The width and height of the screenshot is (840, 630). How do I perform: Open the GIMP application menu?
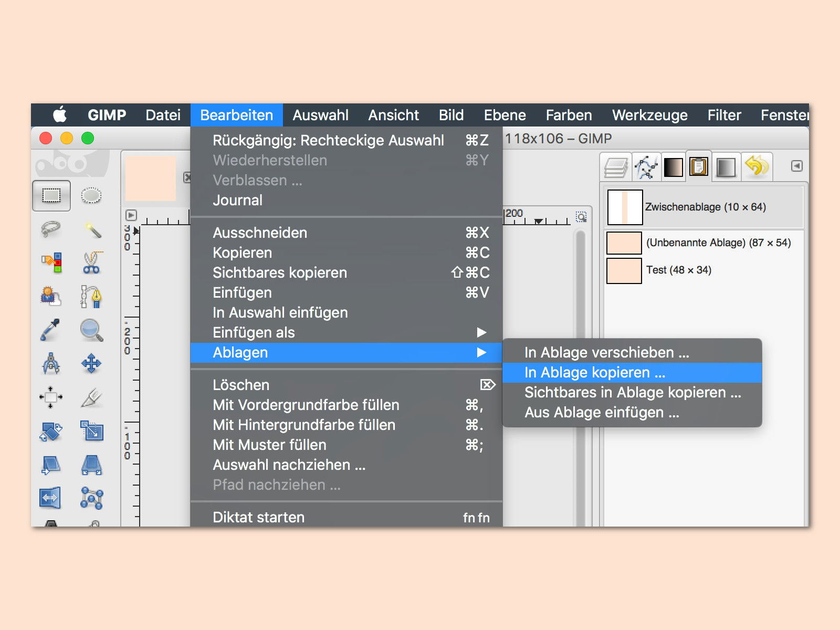(107, 115)
